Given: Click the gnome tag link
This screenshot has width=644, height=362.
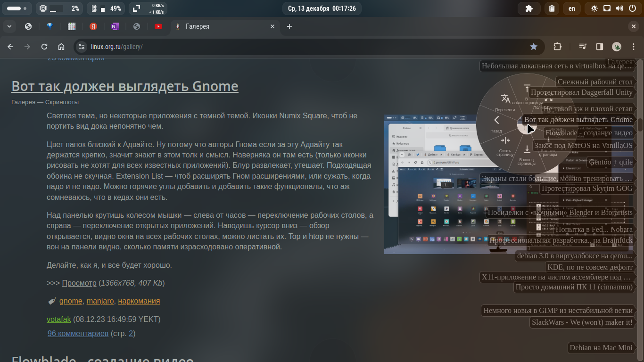Looking at the screenshot, I should click(71, 301).
